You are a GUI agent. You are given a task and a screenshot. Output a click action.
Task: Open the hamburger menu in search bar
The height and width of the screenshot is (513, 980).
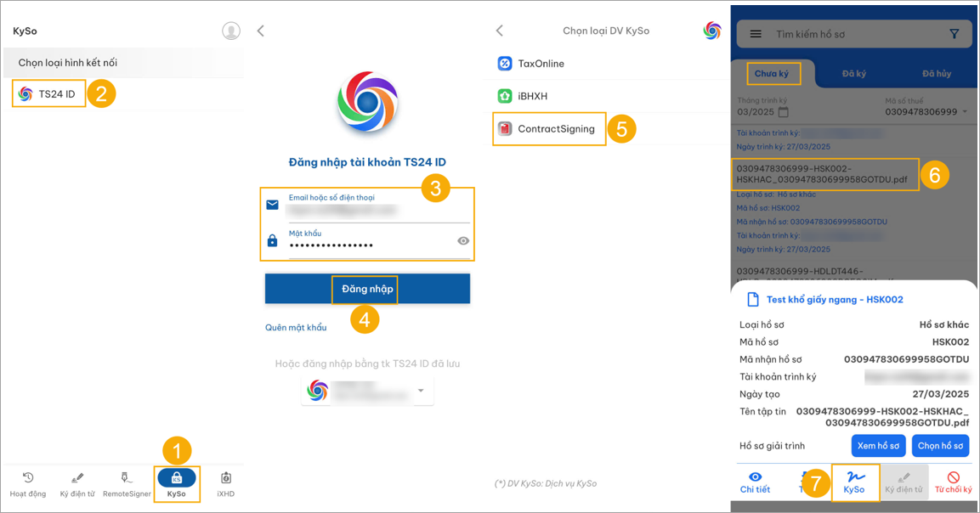756,34
